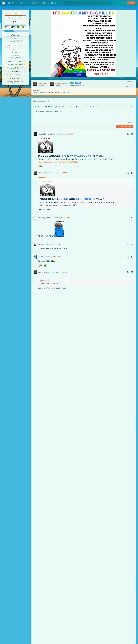Screen dimensions: 138x644
Task: Click the Post Anonymously button
Action: [124, 127]
